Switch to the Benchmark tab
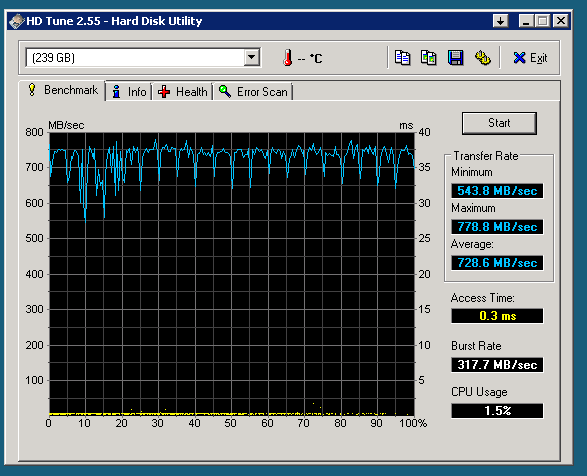The image size is (587, 476). click(x=62, y=90)
